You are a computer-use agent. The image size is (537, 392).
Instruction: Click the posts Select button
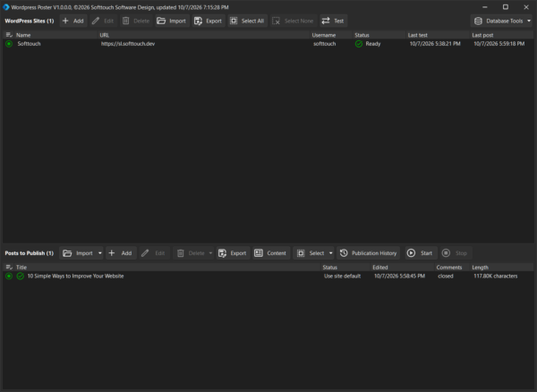[x=311, y=253]
